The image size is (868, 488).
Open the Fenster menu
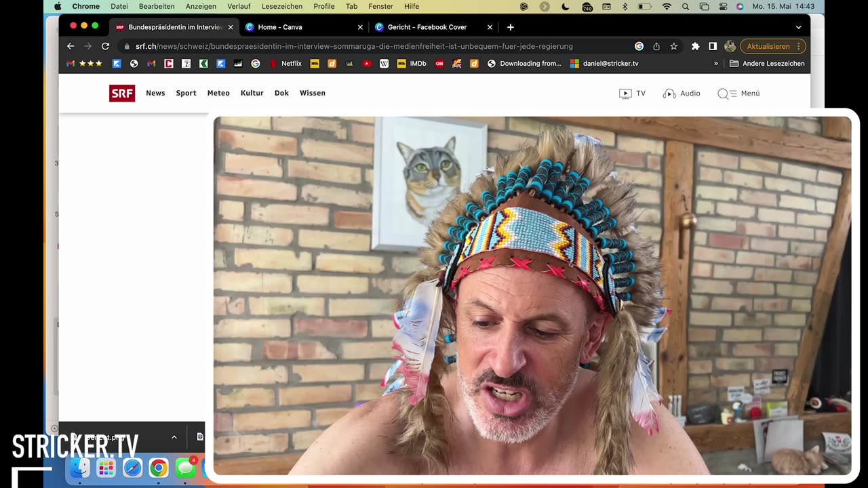[x=380, y=7]
